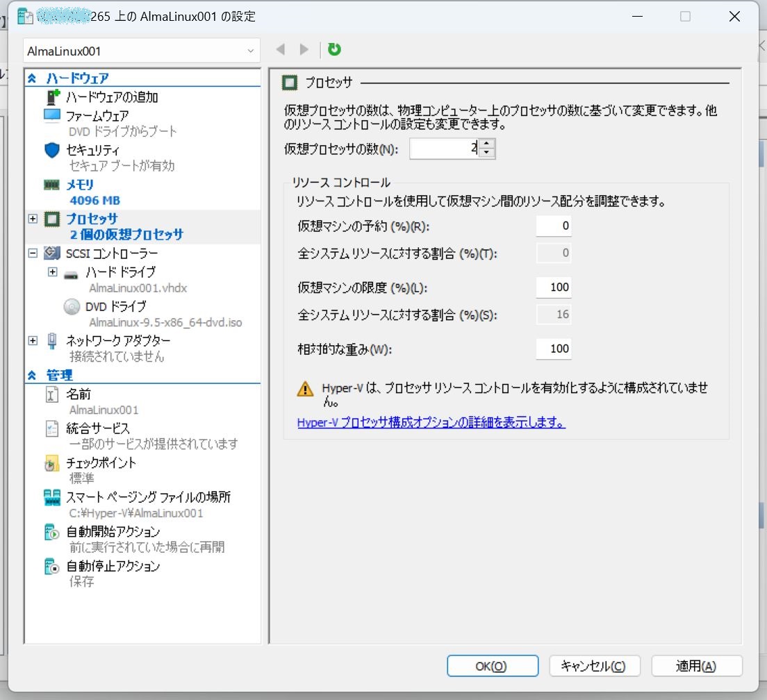This screenshot has height=700, width=767.
Task: Select the ネットワーク アダプター icon
Action: tap(51, 340)
